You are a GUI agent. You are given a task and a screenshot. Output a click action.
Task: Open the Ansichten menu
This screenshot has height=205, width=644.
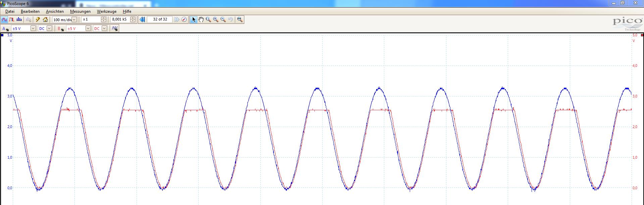[x=55, y=11]
